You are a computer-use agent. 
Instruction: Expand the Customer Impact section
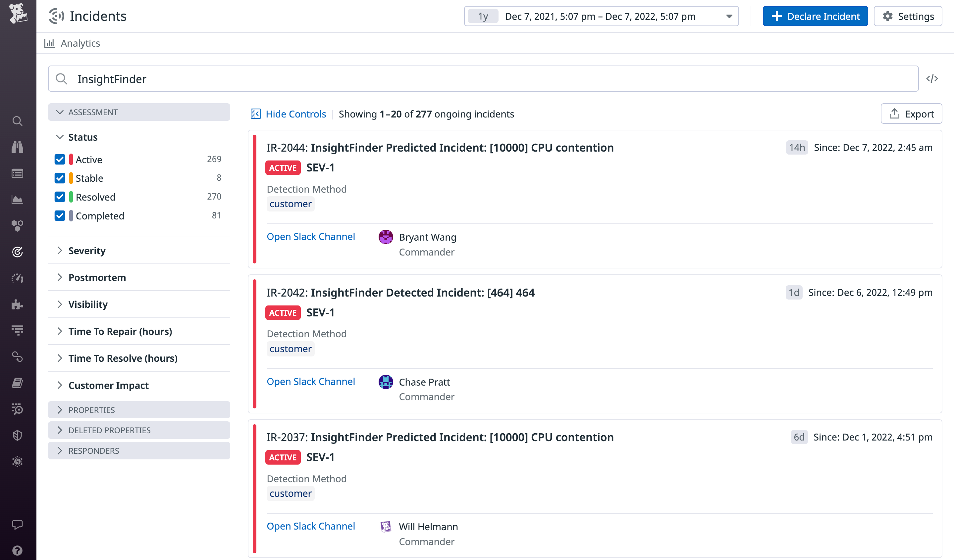point(108,385)
